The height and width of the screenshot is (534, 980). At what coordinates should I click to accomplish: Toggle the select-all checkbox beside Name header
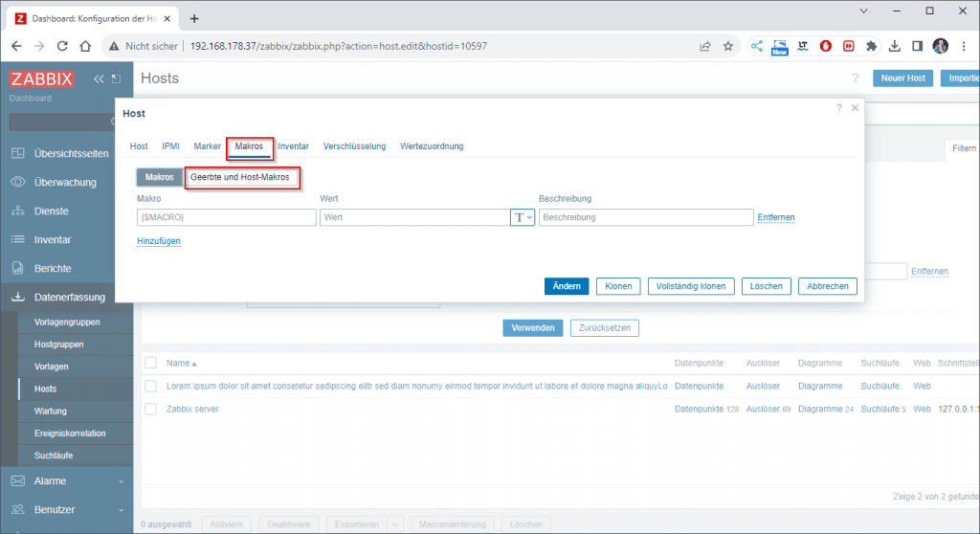(150, 363)
